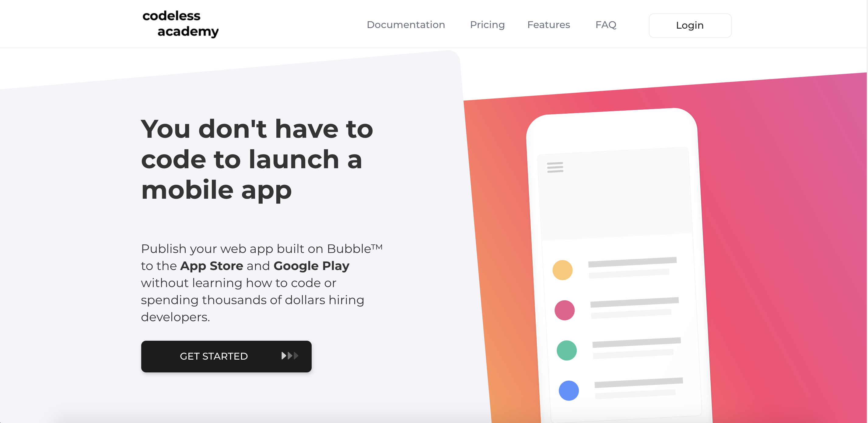Click the bold Google Play text
The width and height of the screenshot is (868, 423).
[x=311, y=266]
